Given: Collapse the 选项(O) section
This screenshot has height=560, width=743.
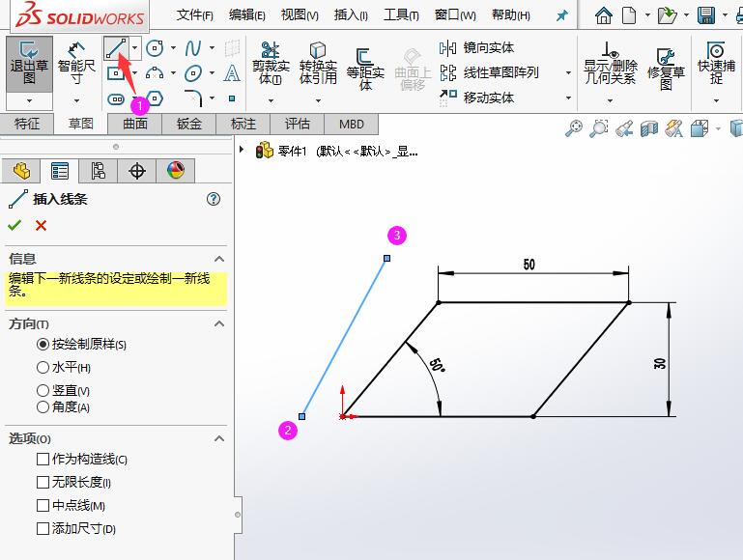Looking at the screenshot, I should click(219, 438).
